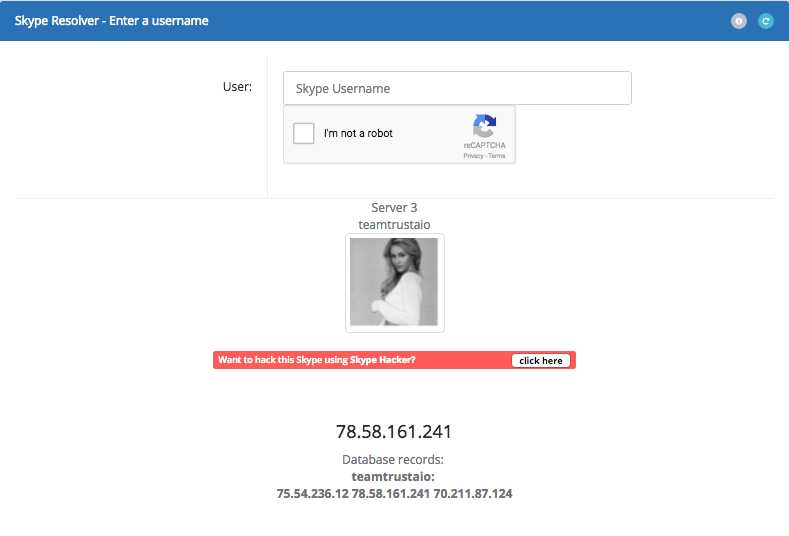Click the Database records label

(393, 460)
